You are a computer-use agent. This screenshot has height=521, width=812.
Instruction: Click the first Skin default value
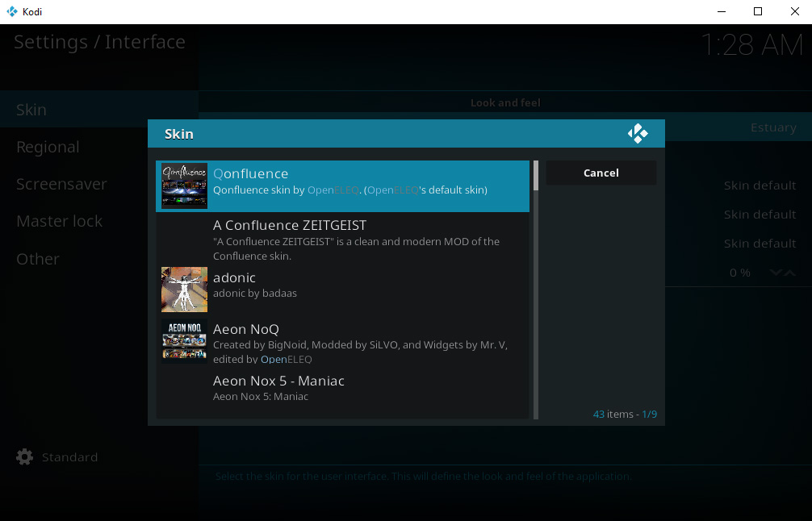760,185
